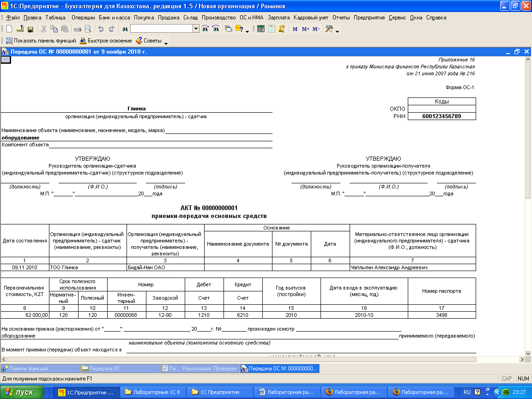
Task: Expand options arrow after Советы button
Action: click(x=166, y=43)
